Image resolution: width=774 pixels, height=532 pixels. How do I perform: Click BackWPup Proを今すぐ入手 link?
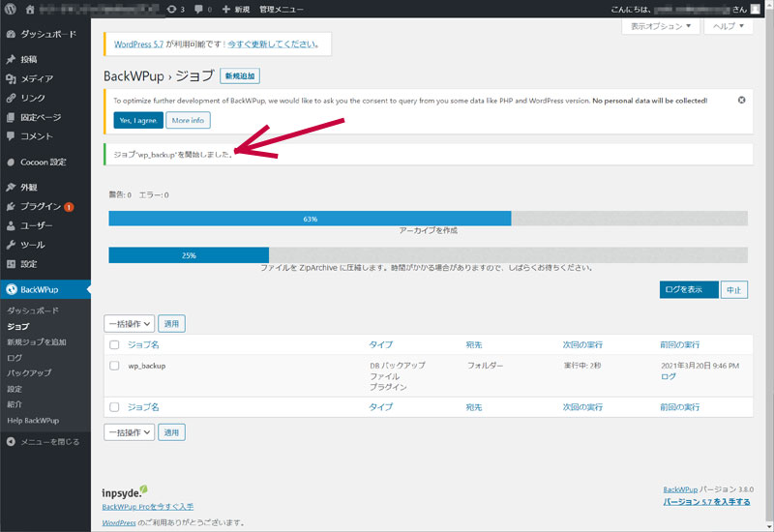(x=148, y=507)
